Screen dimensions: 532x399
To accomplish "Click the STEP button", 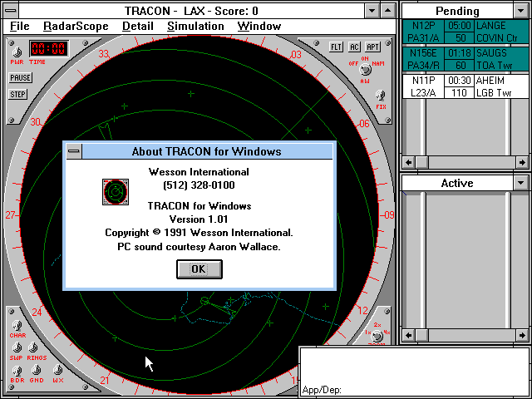I will pyautogui.click(x=18, y=94).
